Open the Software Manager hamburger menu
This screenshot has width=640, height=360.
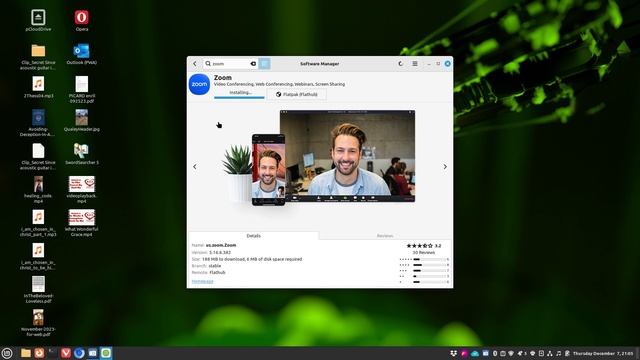click(415, 64)
